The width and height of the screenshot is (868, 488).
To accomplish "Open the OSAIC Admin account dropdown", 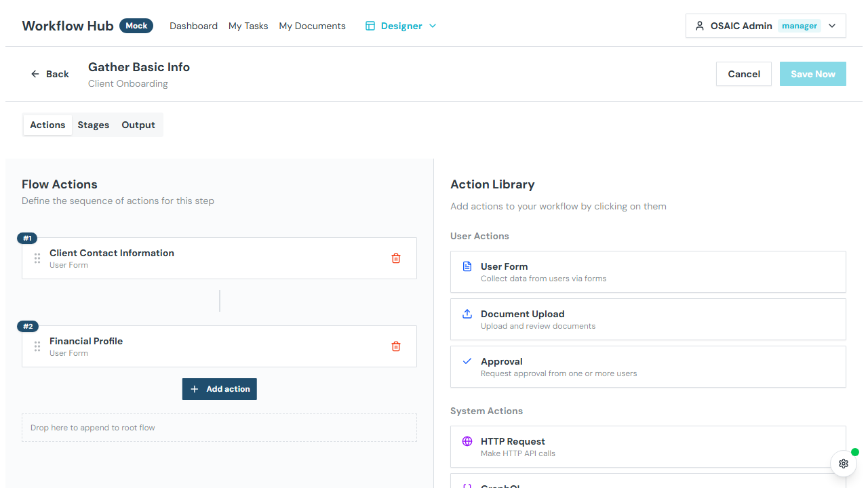I will [x=832, y=25].
